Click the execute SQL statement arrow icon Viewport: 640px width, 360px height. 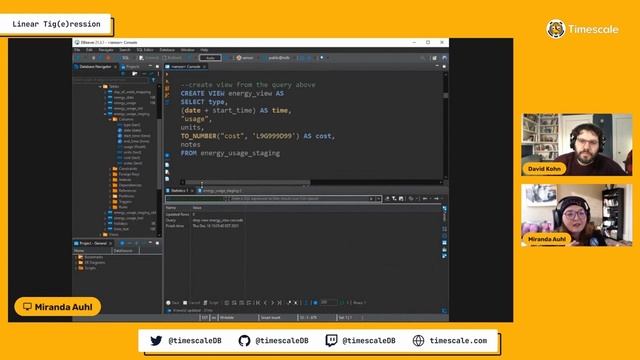coord(167,75)
